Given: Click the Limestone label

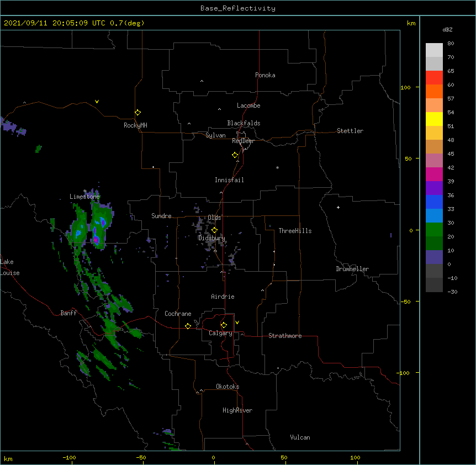Looking at the screenshot, I should [x=84, y=197].
